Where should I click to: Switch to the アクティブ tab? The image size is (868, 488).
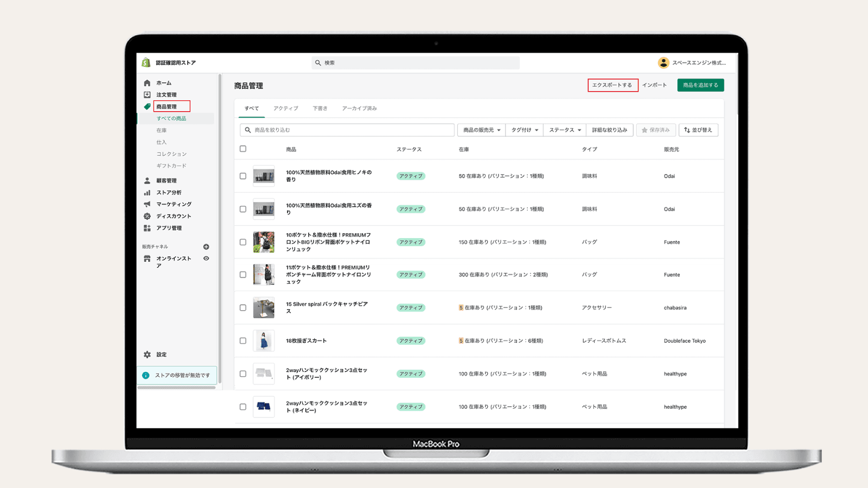tap(286, 108)
